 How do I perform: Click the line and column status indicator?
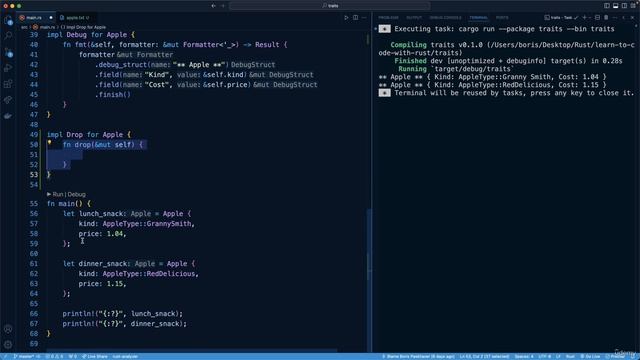point(484,356)
